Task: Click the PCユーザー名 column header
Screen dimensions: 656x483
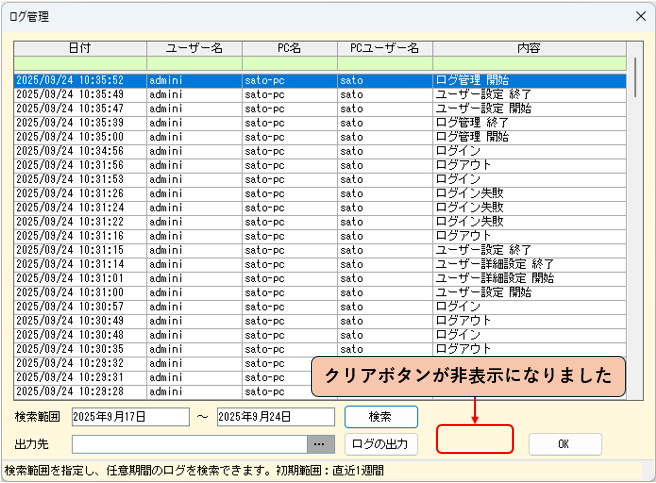Action: click(x=384, y=48)
